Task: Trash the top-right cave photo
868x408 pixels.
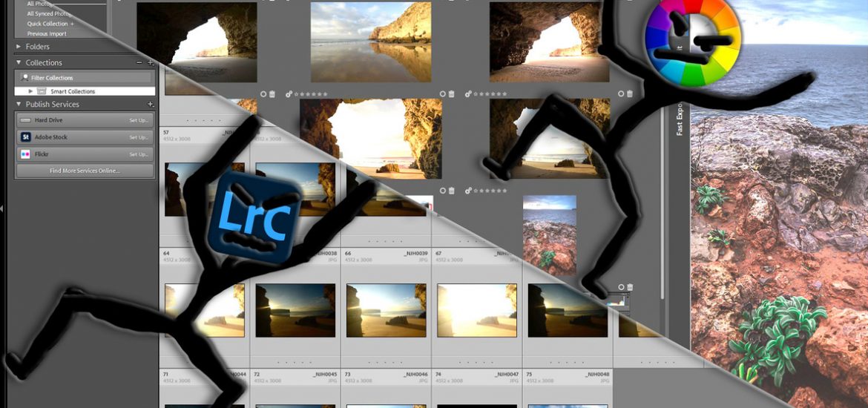Action: 630,94
